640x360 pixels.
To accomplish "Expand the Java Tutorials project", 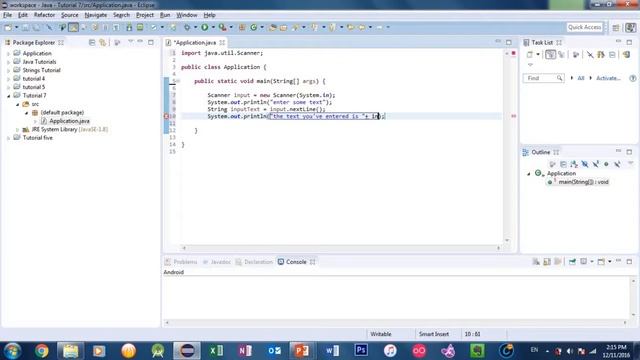I will [x=8, y=62].
